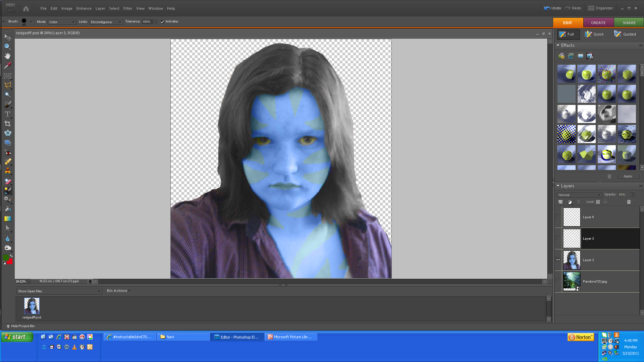This screenshot has height=362, width=644.
Task: Toggle the Anti-alias checkbox
Action: (162, 22)
